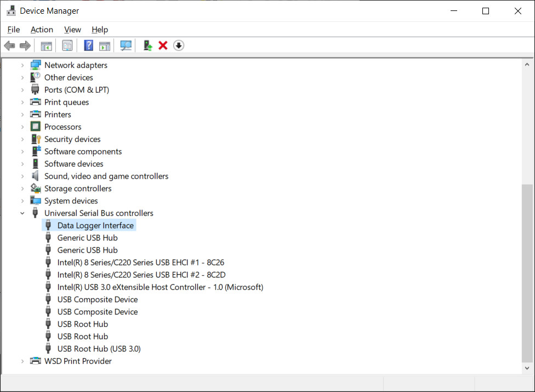Screen dimensions: 535x392
Task: Expand Storage controllers node
Action: [22, 188]
